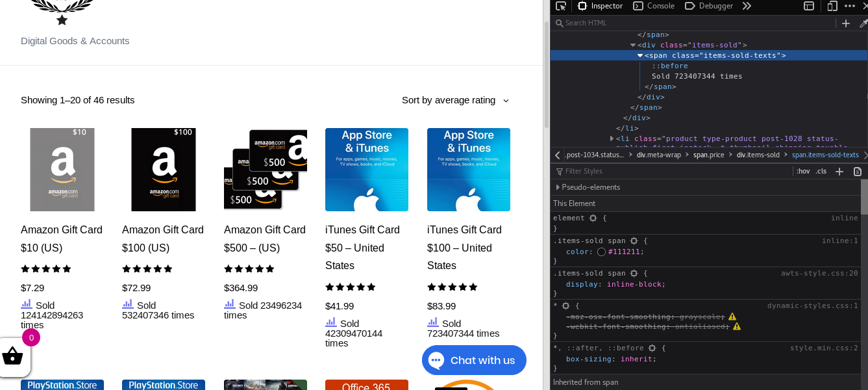Click the warning icon beside -webkit-font-smoothing
868x390 pixels.
[737, 326]
